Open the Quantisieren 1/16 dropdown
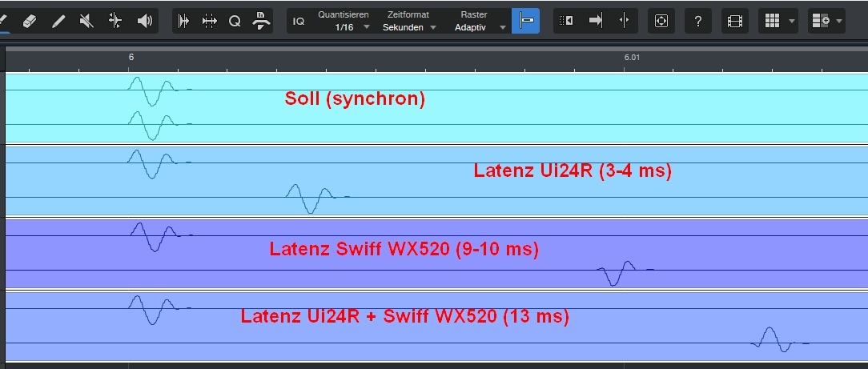Screen dimensions: 868x369 [x=344, y=27]
